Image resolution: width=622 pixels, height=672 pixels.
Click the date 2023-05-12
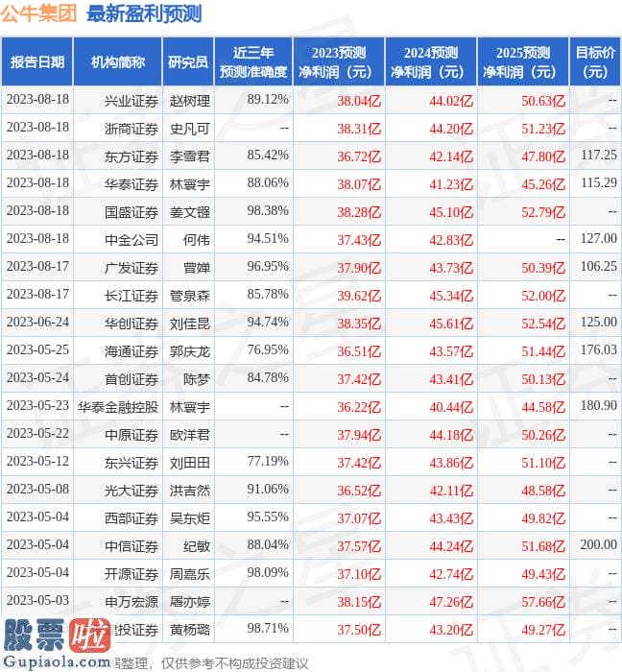37,461
